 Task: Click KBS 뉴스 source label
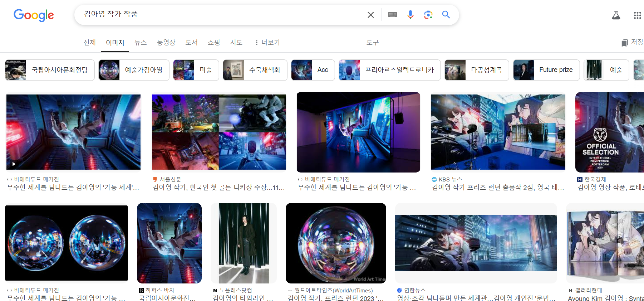[450, 179]
